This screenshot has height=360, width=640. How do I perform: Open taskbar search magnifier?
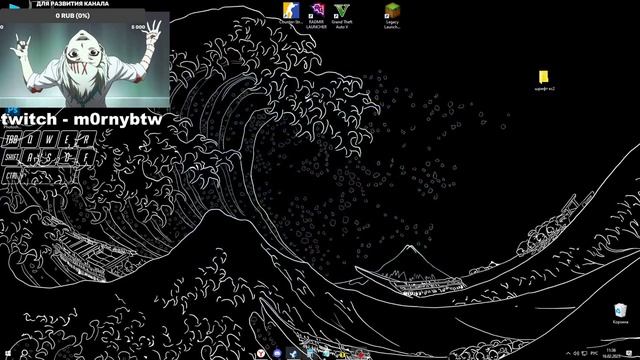(24, 353)
